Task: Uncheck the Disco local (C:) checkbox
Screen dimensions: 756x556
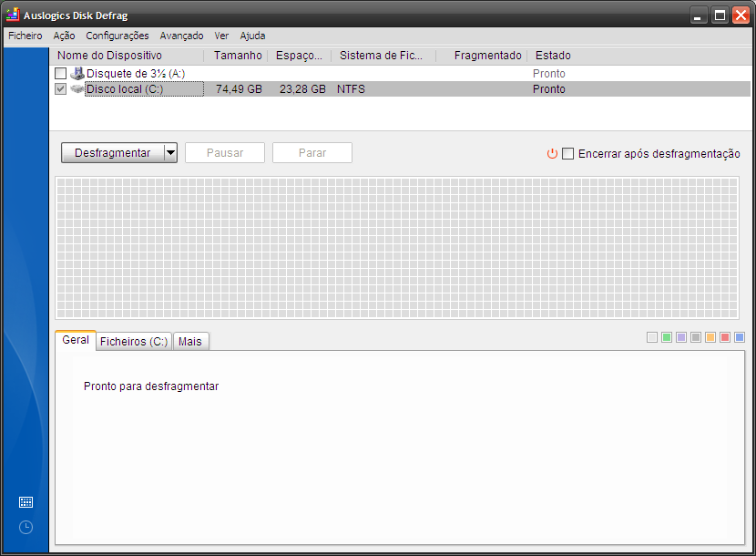Action: (x=60, y=88)
